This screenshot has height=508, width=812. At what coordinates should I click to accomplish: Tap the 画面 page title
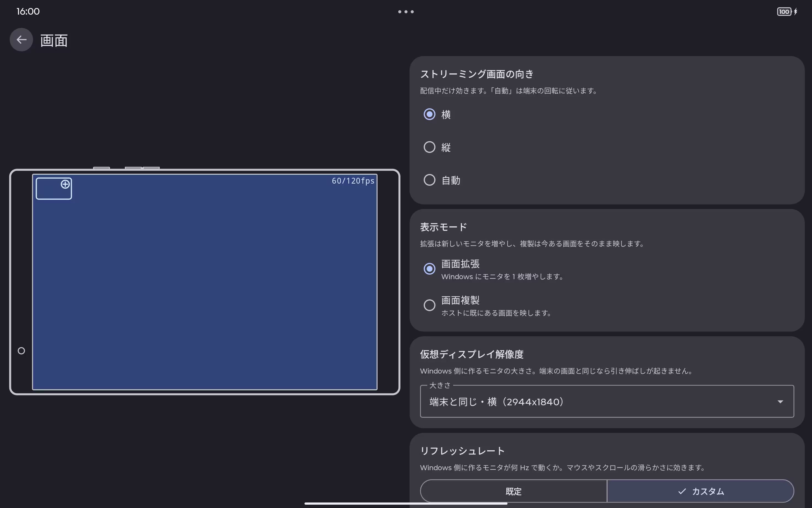(x=54, y=40)
